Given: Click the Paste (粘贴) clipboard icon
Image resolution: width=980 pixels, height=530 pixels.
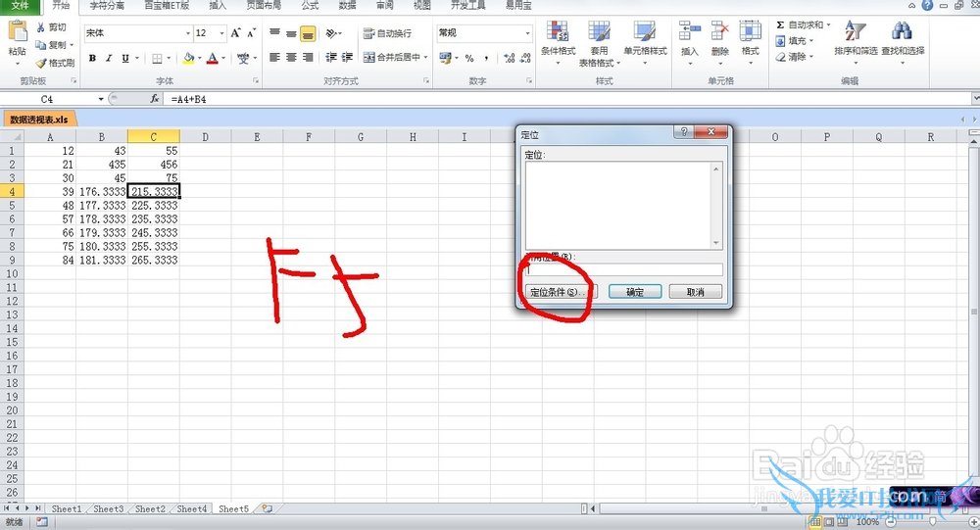Looking at the screenshot, I should click(x=18, y=30).
